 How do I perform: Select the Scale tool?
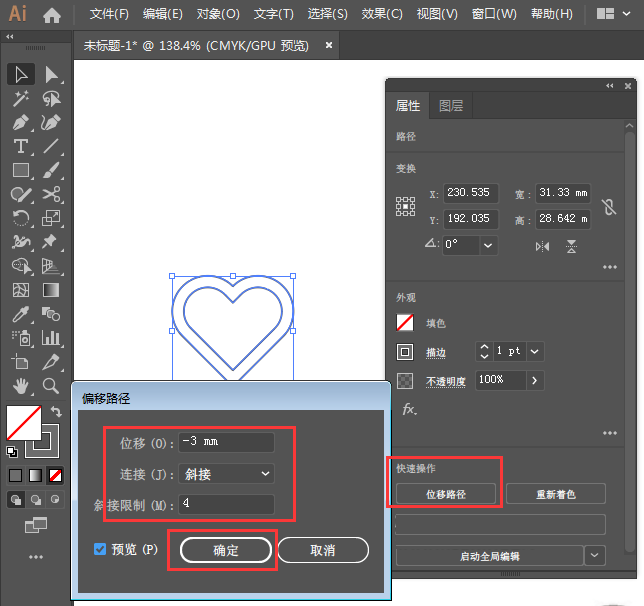51,218
